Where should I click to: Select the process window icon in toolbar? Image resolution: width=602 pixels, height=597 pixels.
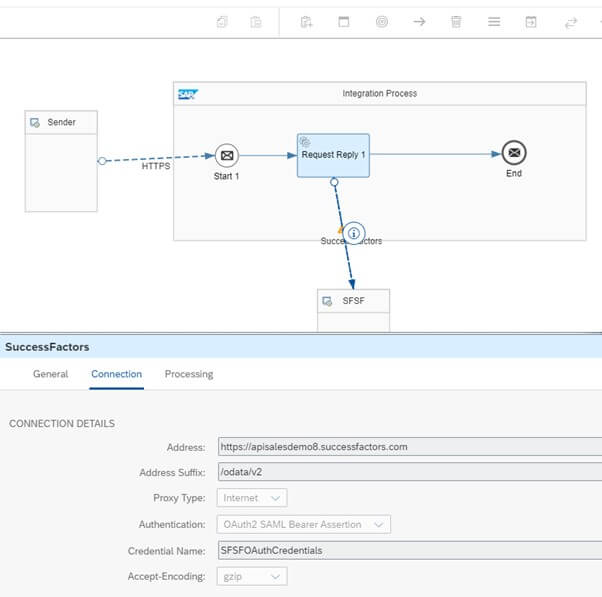[344, 21]
